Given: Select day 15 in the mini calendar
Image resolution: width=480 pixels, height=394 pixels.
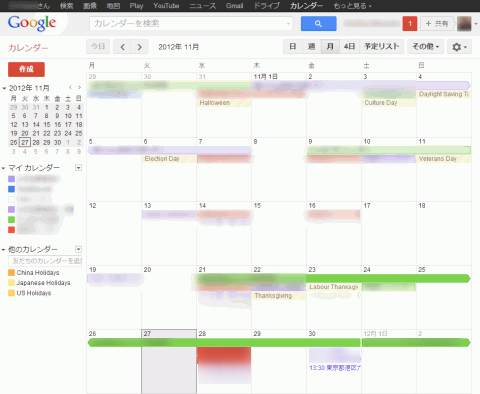Looking at the screenshot, I should [x=47, y=125].
